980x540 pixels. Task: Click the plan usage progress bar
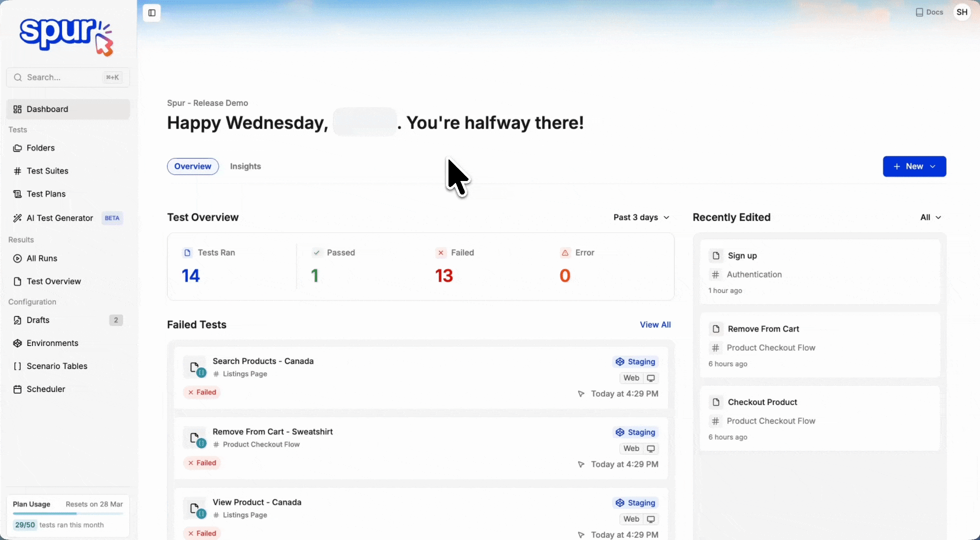[67, 514]
